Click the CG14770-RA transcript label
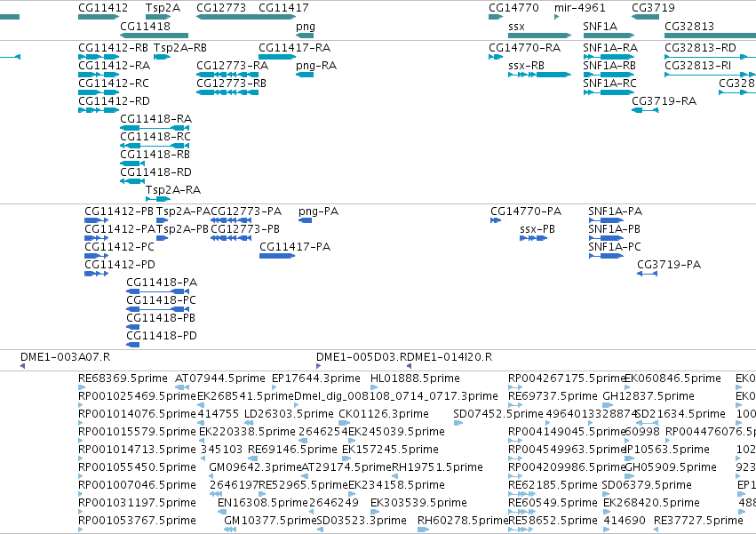 pos(525,48)
